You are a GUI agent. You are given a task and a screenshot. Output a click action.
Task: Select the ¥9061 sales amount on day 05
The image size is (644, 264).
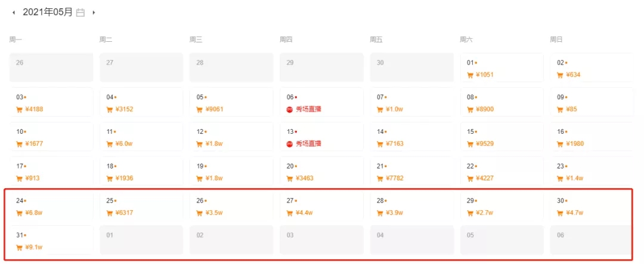[215, 109]
